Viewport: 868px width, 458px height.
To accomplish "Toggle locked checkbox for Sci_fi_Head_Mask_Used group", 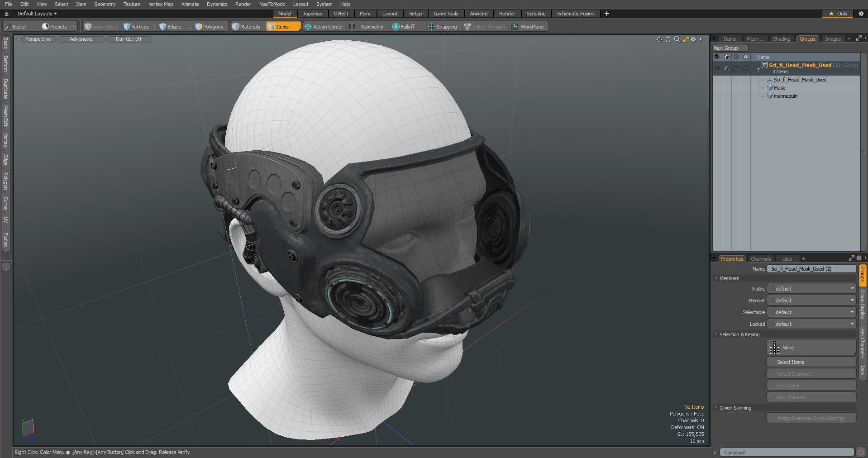I will [x=745, y=68].
